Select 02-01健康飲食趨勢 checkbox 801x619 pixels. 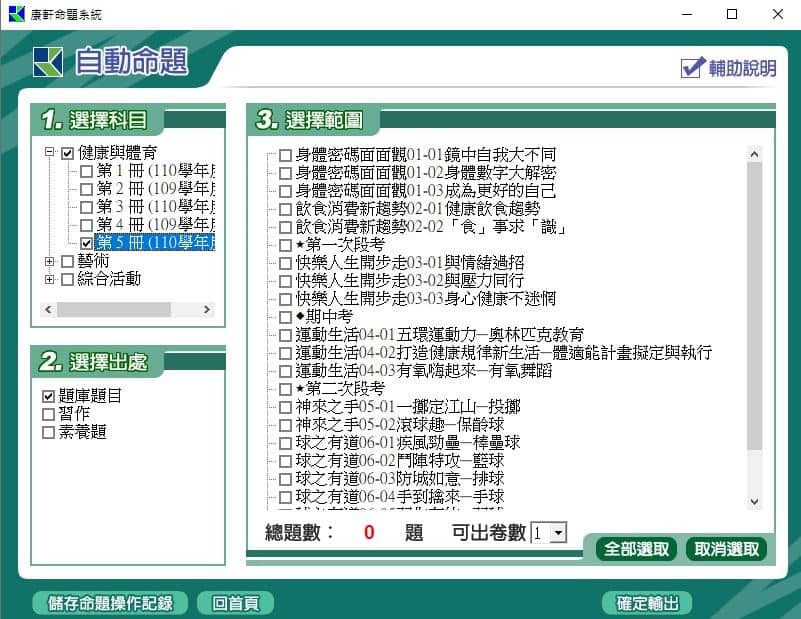[x=286, y=209]
